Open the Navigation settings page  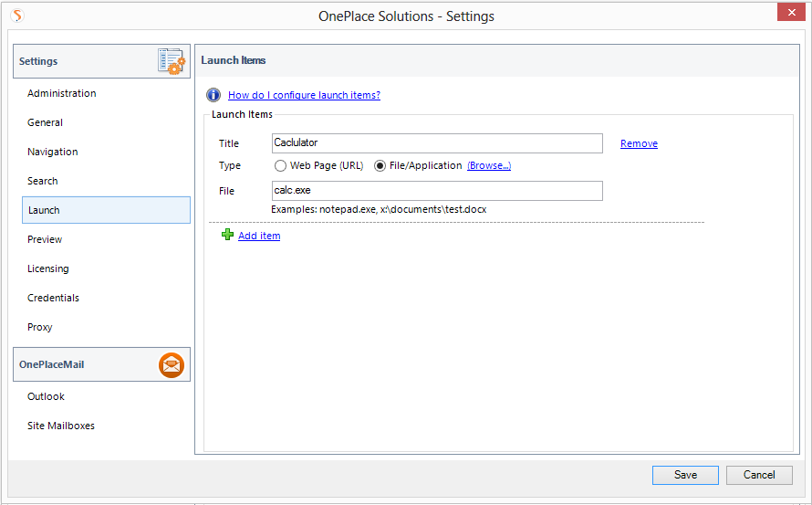pyautogui.click(x=52, y=152)
